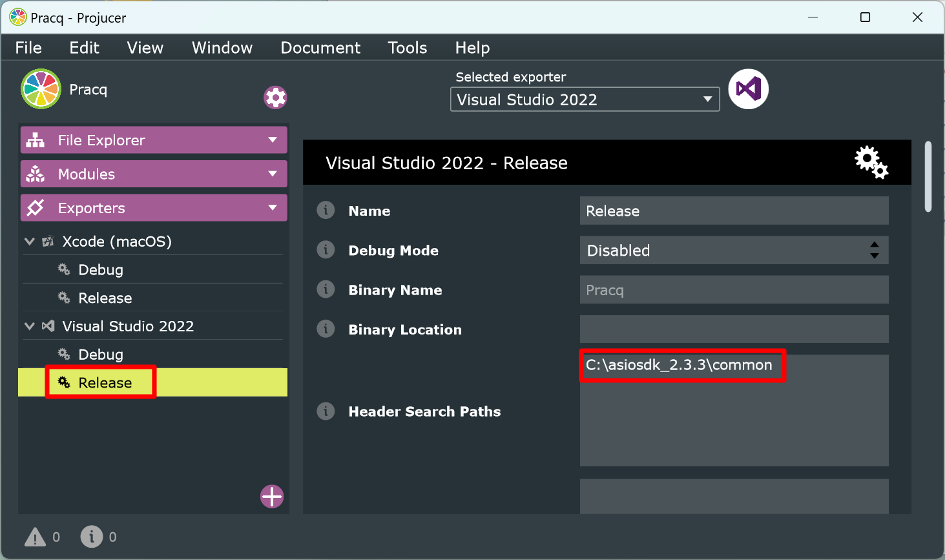Minimize the Projucer window
Image resolution: width=945 pixels, height=560 pixels.
click(813, 17)
